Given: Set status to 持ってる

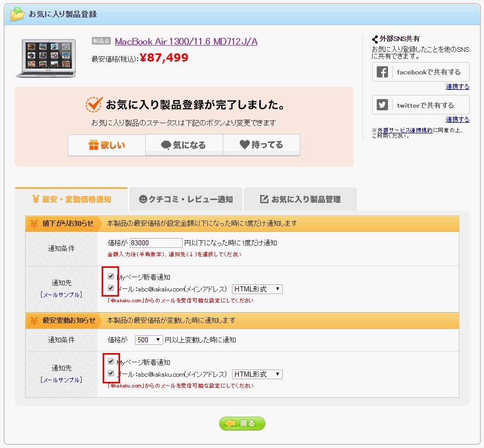Looking at the screenshot, I should point(261,145).
